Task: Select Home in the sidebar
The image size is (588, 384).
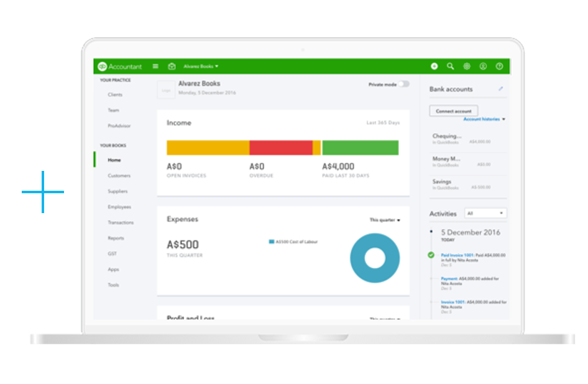Action: tap(114, 160)
